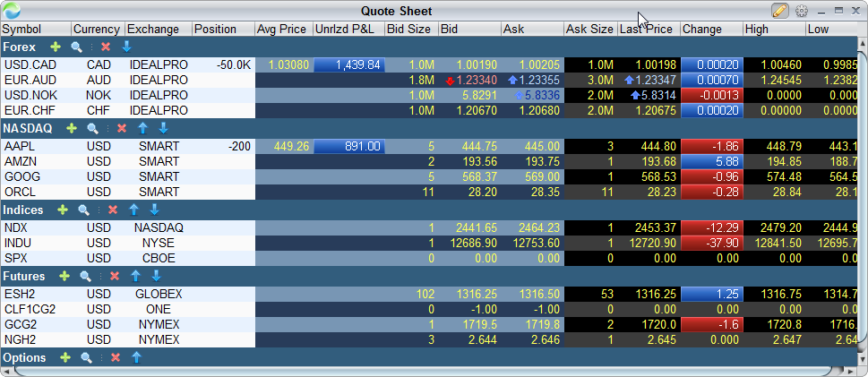868x377 pixels.
Task: Click the Position column header
Action: 224,30
